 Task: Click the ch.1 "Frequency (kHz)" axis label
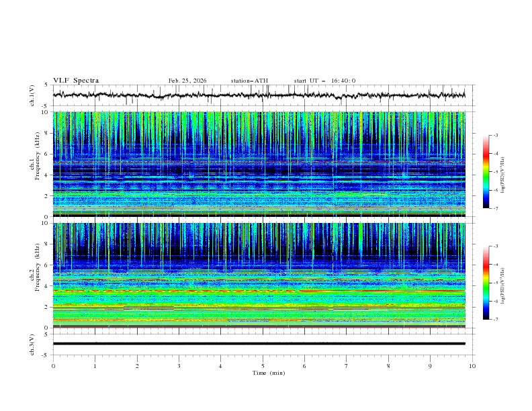click(38, 156)
